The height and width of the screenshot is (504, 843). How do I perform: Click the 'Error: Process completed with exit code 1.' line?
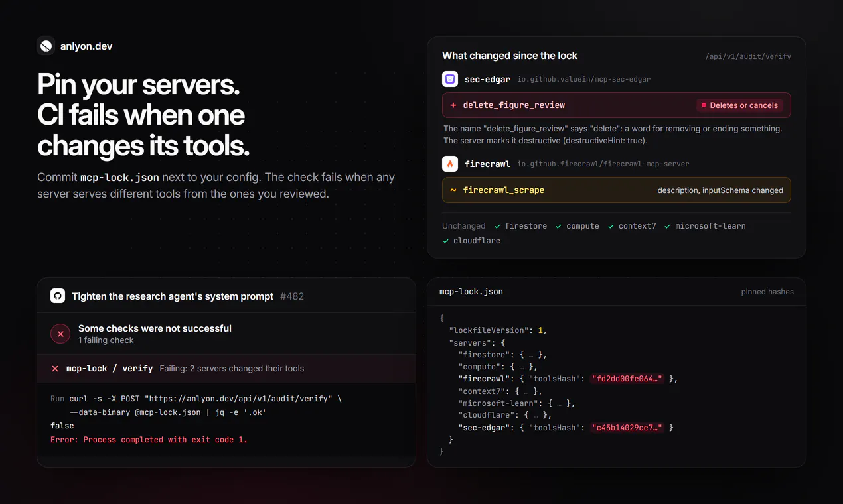click(149, 440)
